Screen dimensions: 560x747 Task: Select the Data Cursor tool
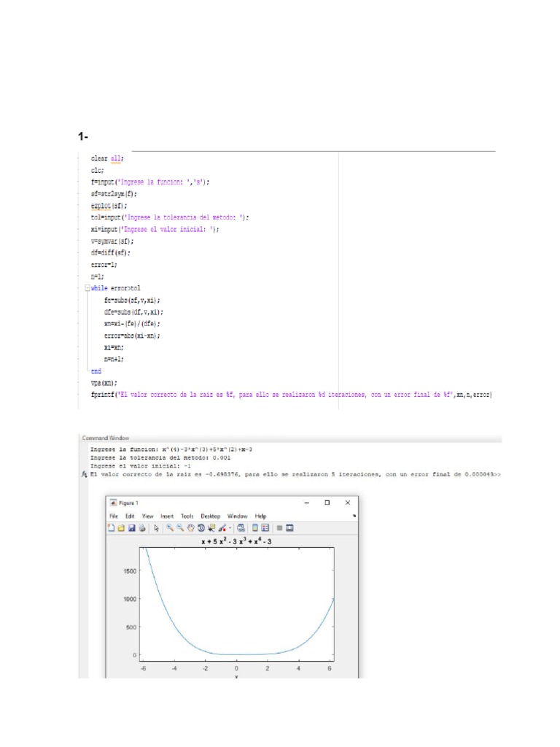tap(211, 528)
